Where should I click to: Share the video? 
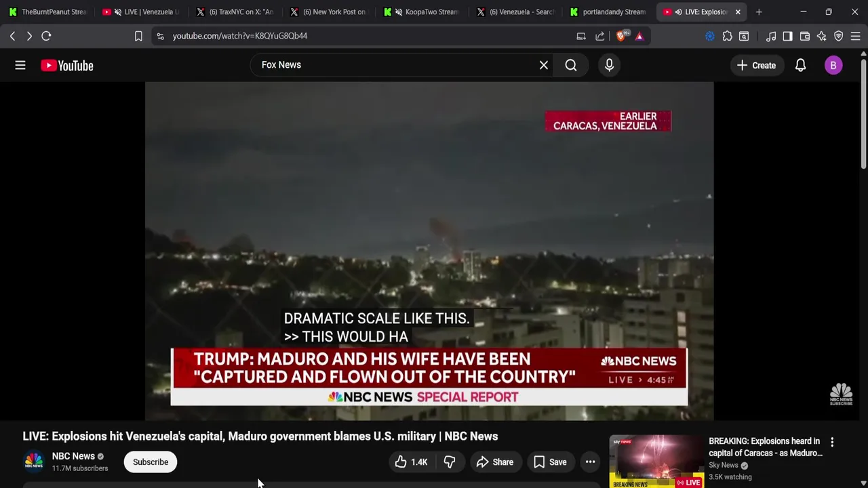click(x=495, y=462)
